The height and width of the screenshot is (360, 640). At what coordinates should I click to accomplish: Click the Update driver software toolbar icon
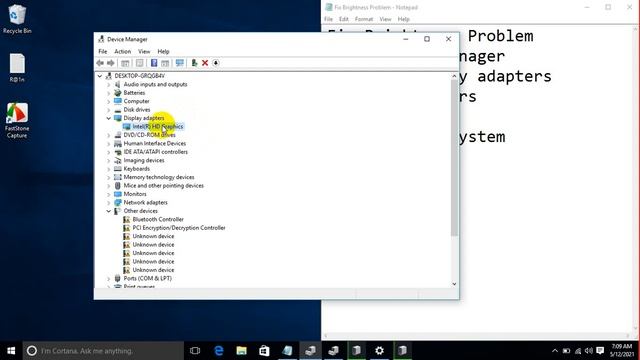[x=194, y=63]
